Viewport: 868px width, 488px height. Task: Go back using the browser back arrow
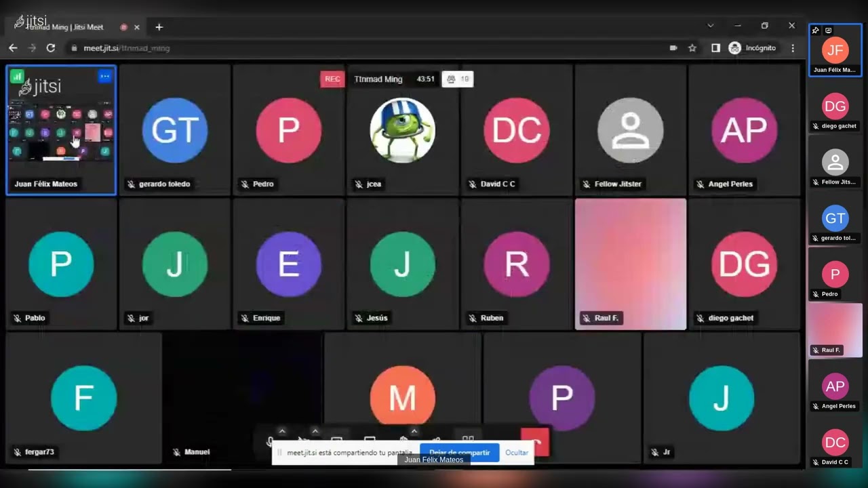(x=13, y=48)
